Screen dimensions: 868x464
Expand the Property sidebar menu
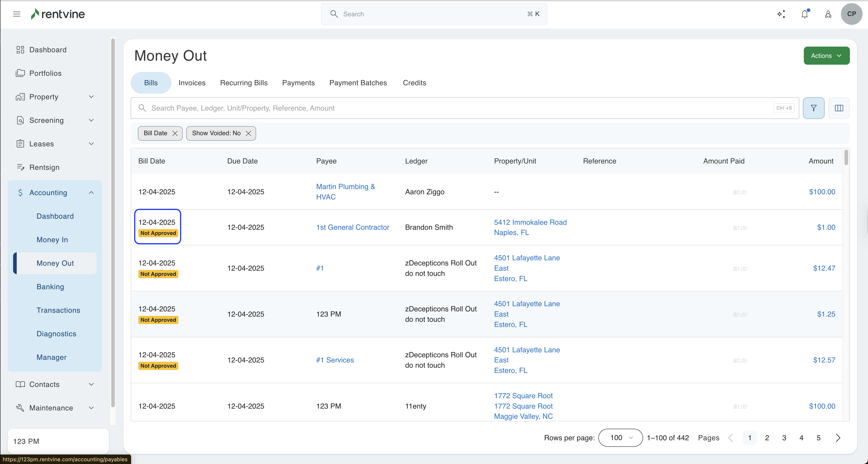[91, 97]
